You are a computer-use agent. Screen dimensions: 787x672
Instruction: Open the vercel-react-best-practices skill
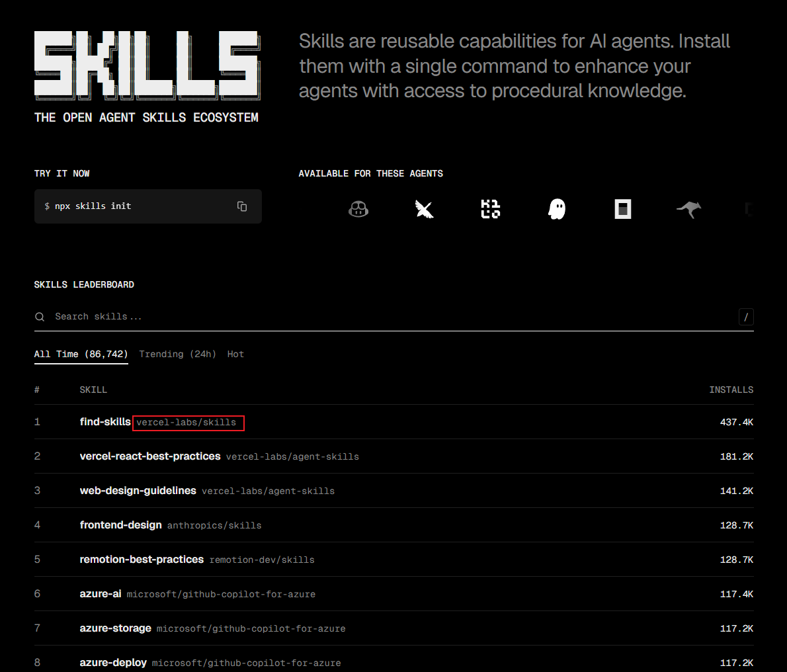(150, 456)
